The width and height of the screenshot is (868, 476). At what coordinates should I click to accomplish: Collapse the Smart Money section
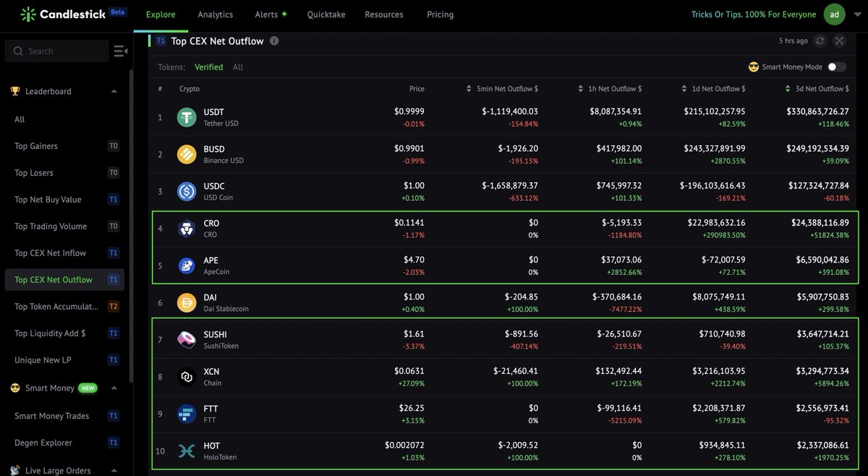(114, 388)
